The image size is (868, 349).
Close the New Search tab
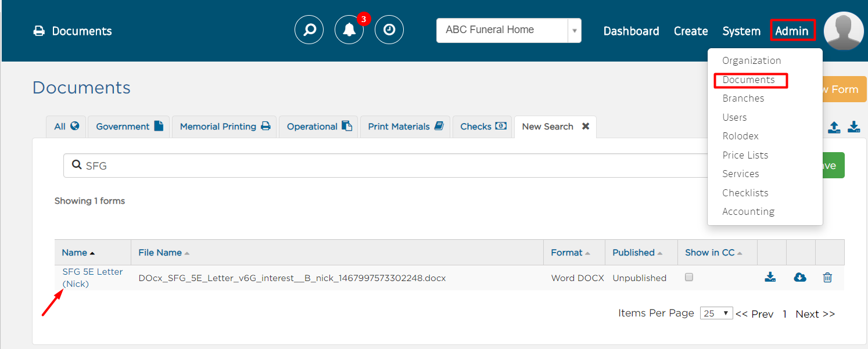click(586, 126)
